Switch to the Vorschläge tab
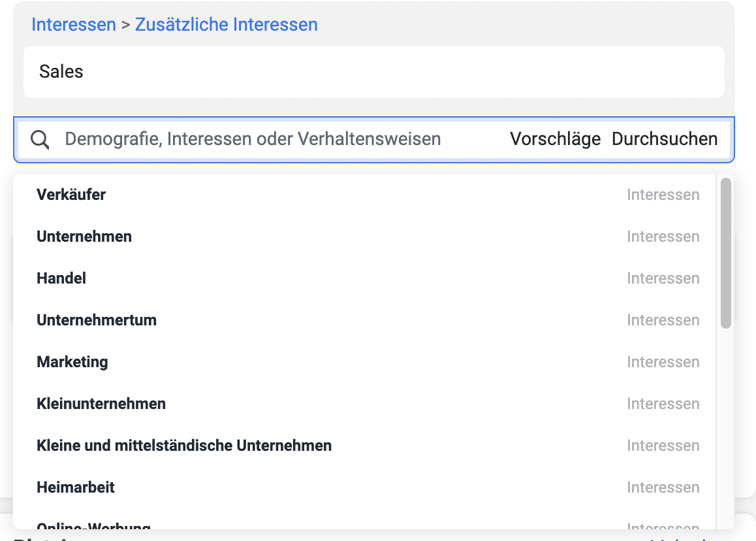756x541 pixels. click(555, 139)
